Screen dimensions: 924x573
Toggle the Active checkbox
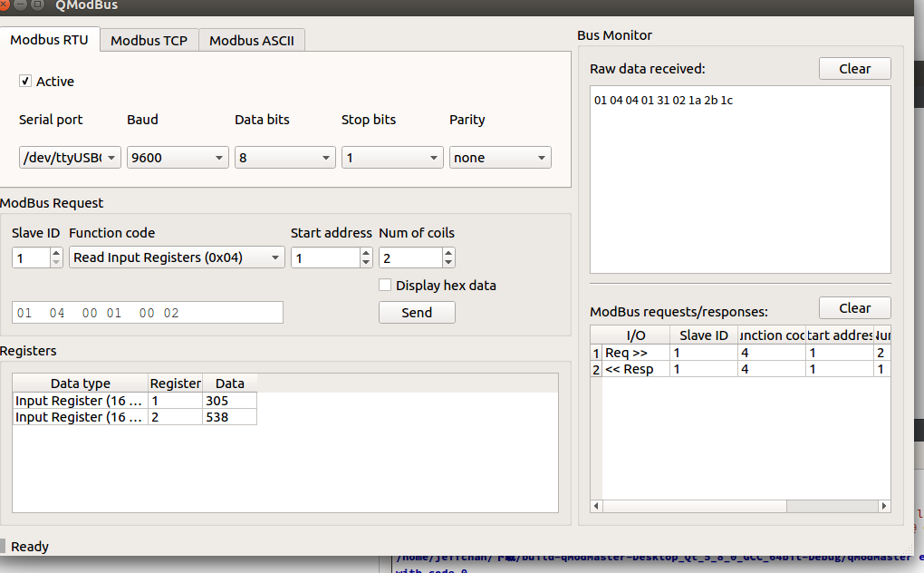click(25, 81)
